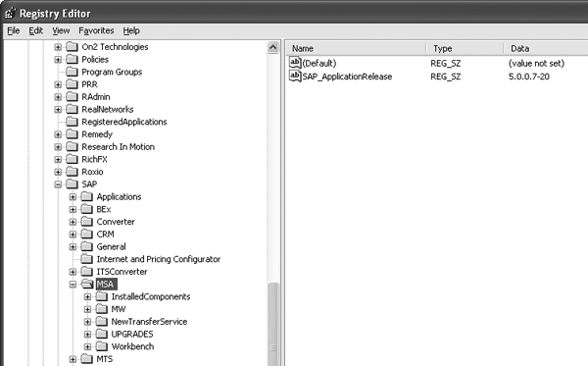The height and width of the screenshot is (366, 588).
Task: Expand the PRR key
Action: coord(58,84)
